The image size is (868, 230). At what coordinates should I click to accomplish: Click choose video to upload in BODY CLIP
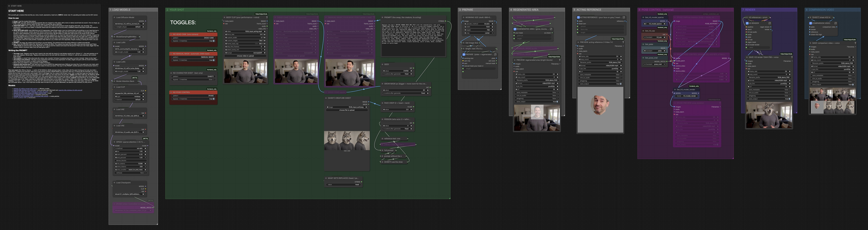(x=245, y=56)
